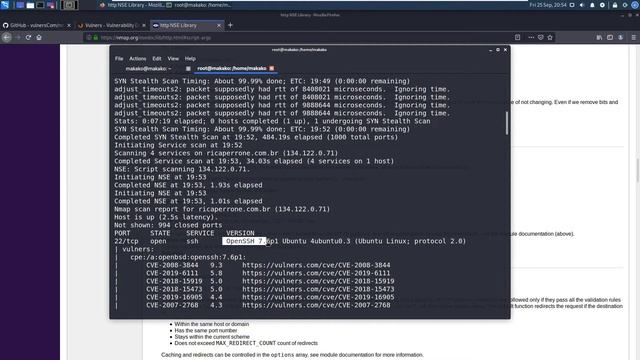Viewport: 640px width, 360px height.
Task: Click the clock showing Fri 25 Sep
Action: point(548,5)
